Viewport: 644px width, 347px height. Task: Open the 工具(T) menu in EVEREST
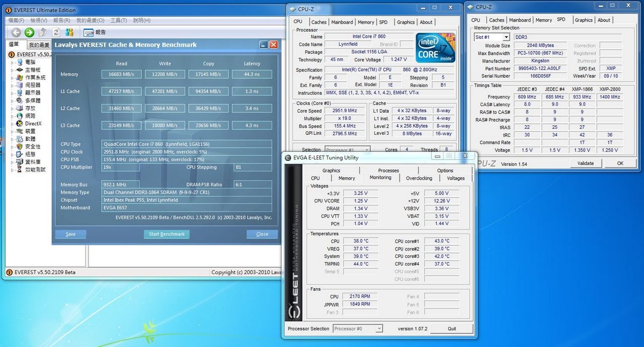point(119,20)
